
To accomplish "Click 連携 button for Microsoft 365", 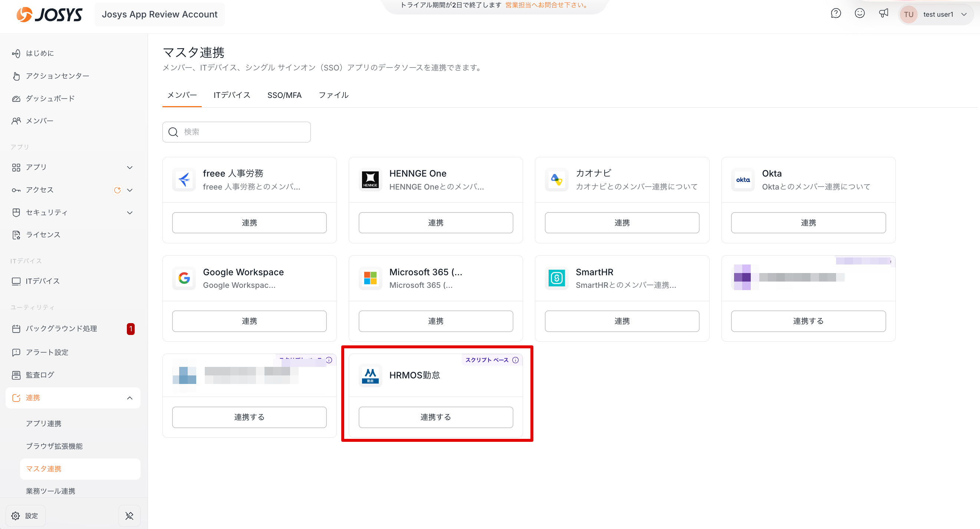I will coord(435,321).
